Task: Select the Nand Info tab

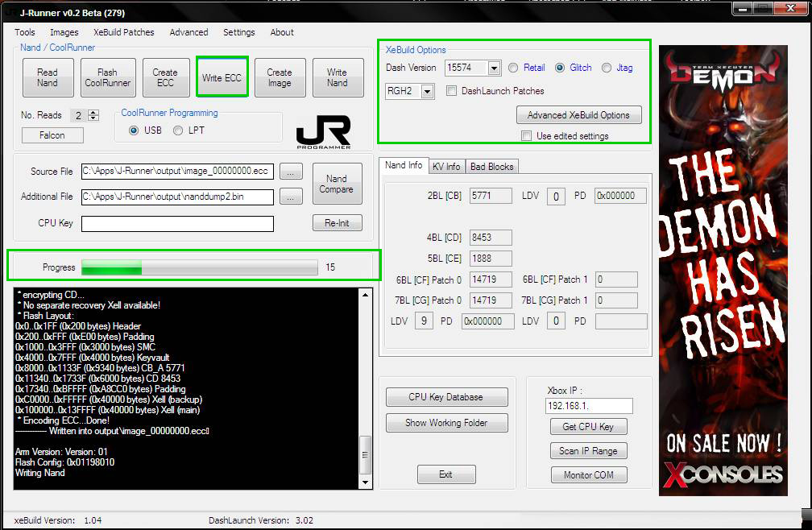Action: [x=404, y=165]
